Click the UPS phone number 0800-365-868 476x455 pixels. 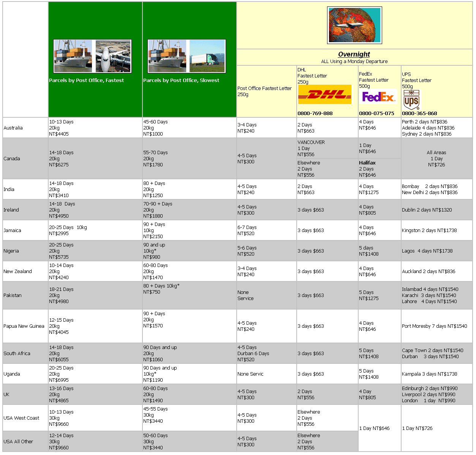click(419, 113)
